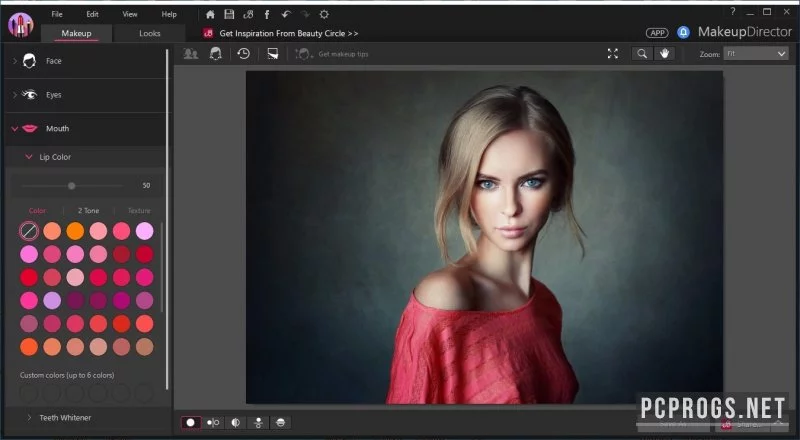Click the MakeupDirector lipstick logo
Image resolution: width=800 pixels, height=440 pixels.
click(21, 25)
